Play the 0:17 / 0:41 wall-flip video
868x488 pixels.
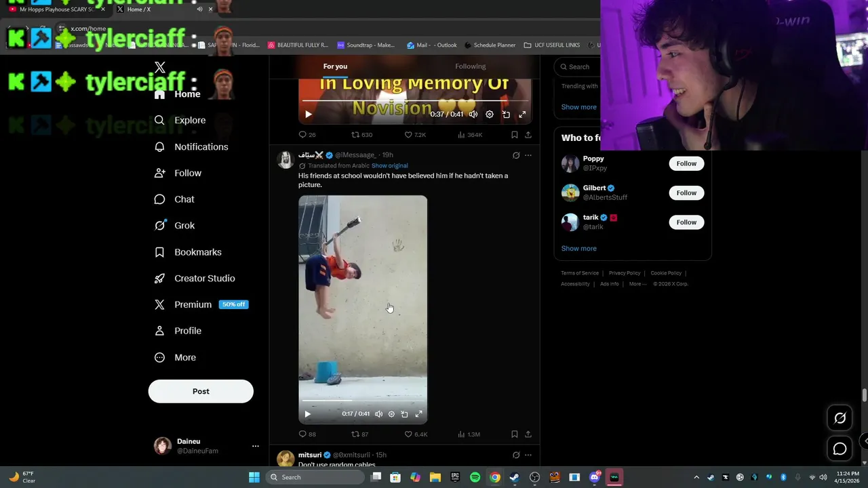307,414
